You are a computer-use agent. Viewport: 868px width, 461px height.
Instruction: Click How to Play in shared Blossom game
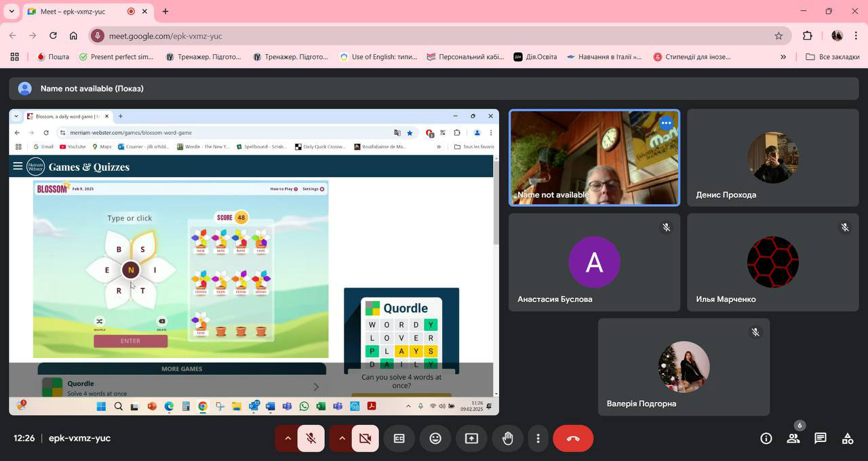(x=284, y=189)
